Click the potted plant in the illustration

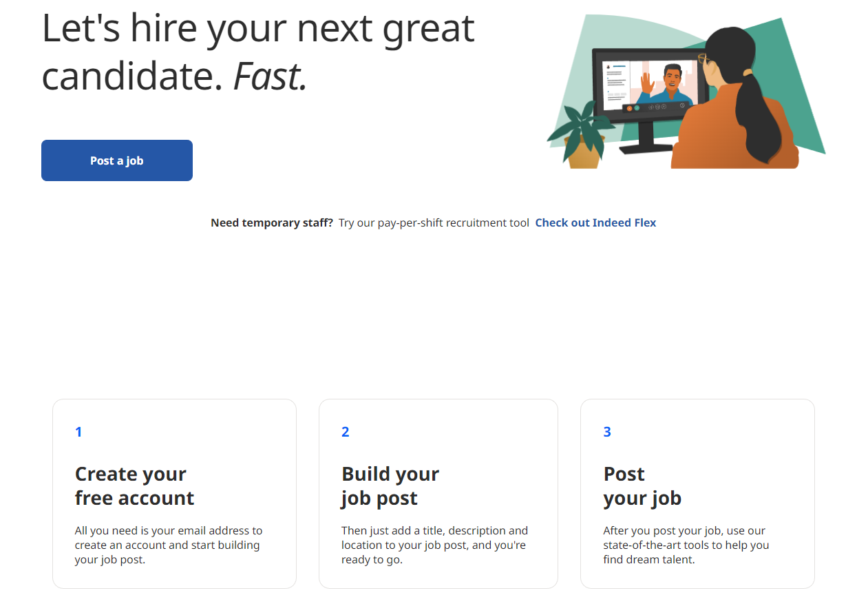point(581,136)
